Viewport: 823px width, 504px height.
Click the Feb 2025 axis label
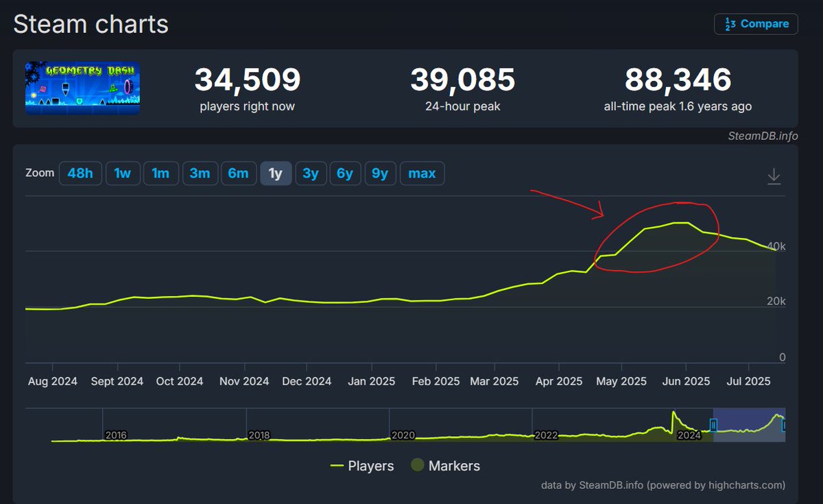[435, 381]
